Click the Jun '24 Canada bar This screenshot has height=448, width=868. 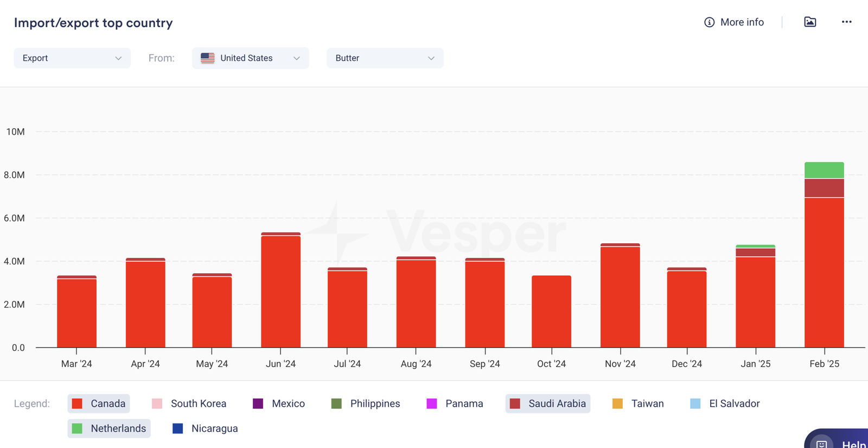click(x=280, y=292)
